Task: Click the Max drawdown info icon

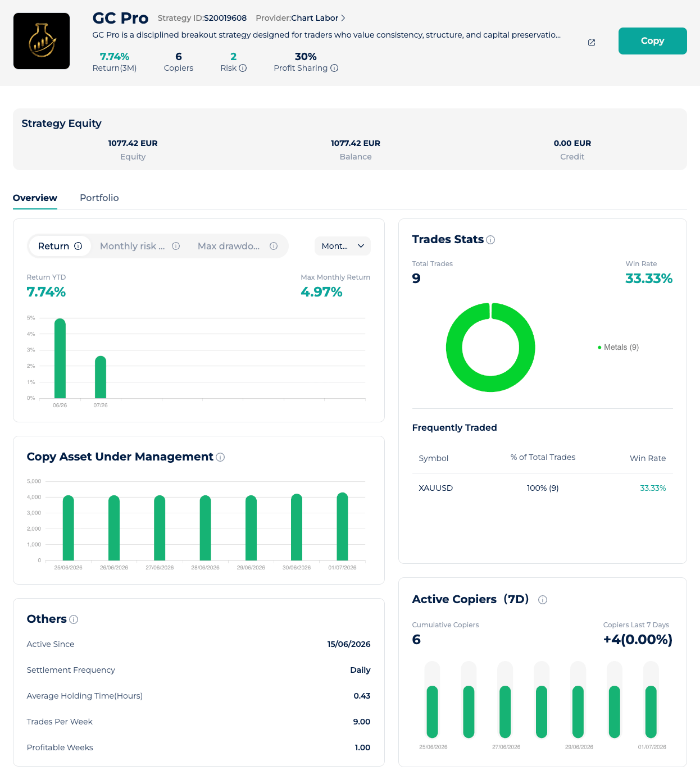Action: tap(274, 246)
